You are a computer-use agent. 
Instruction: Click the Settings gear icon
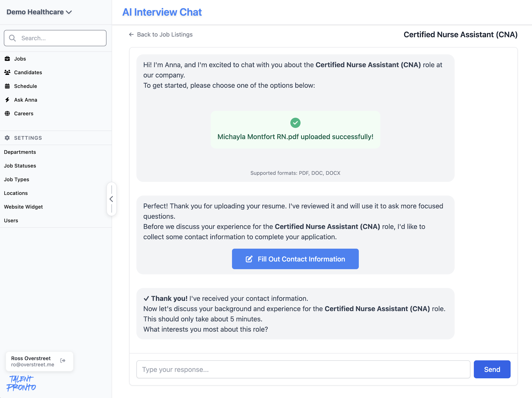pyautogui.click(x=7, y=138)
